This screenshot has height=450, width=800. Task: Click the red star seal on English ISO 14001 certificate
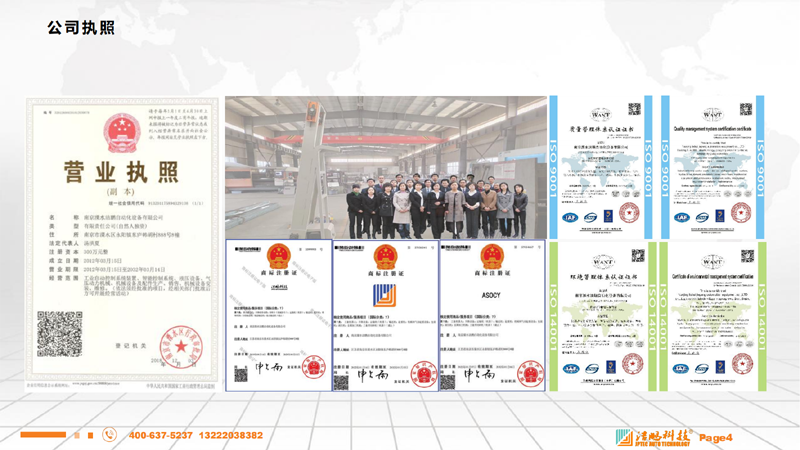click(742, 364)
